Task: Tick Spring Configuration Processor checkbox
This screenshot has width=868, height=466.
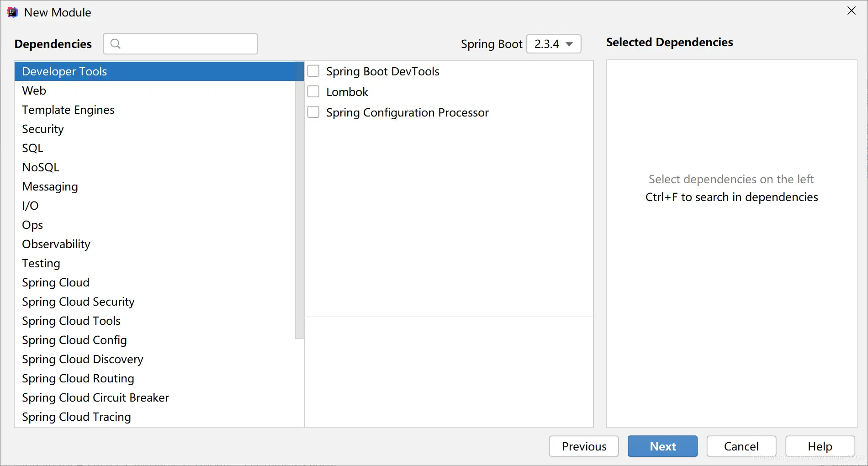Action: [x=313, y=112]
